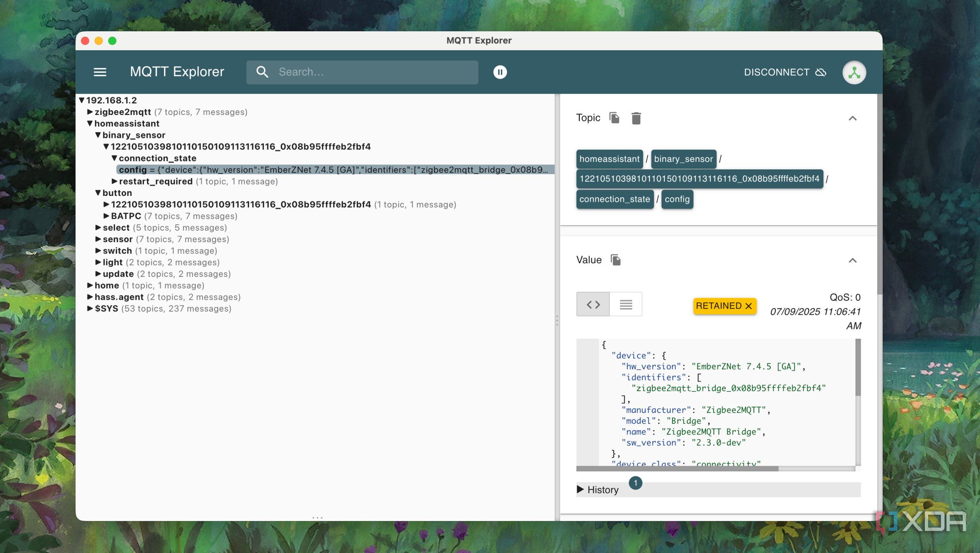Screen dimensions: 980x553
Task: Click the vertical scrollbar of the JSON viewer
Action: (x=858, y=367)
